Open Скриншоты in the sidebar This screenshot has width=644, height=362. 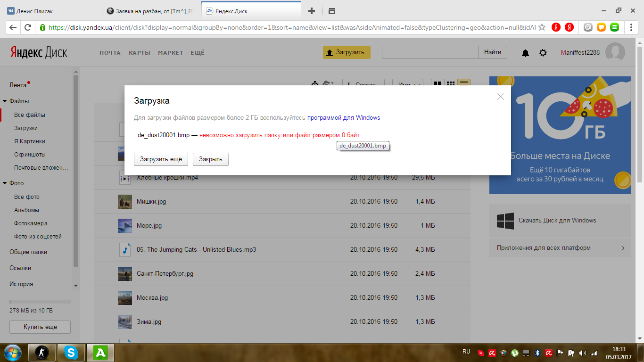[x=30, y=155]
